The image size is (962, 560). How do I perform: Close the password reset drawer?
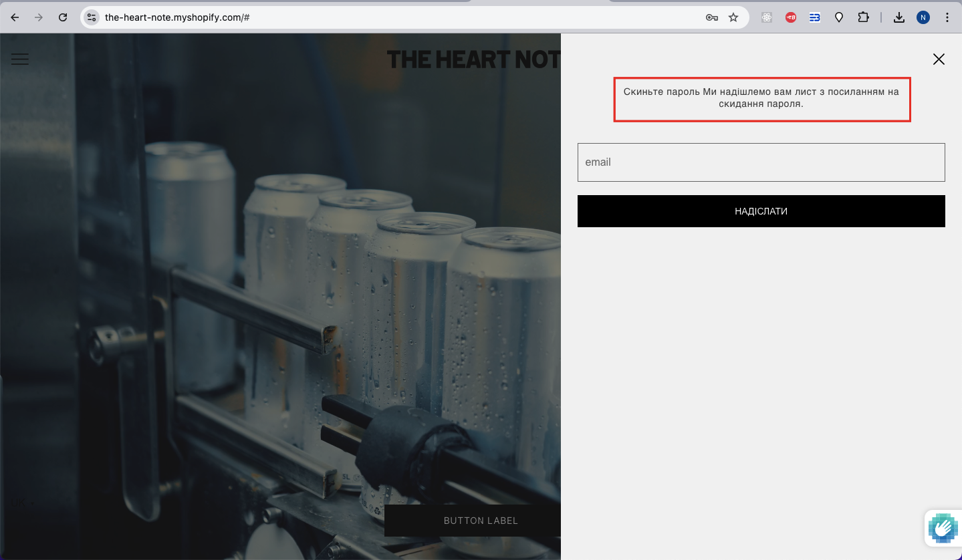(x=939, y=59)
